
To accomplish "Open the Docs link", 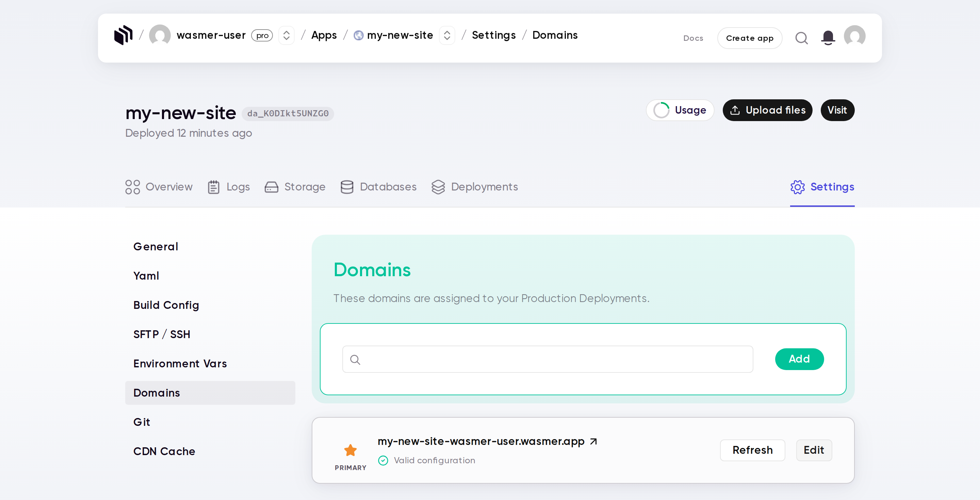I will point(693,38).
